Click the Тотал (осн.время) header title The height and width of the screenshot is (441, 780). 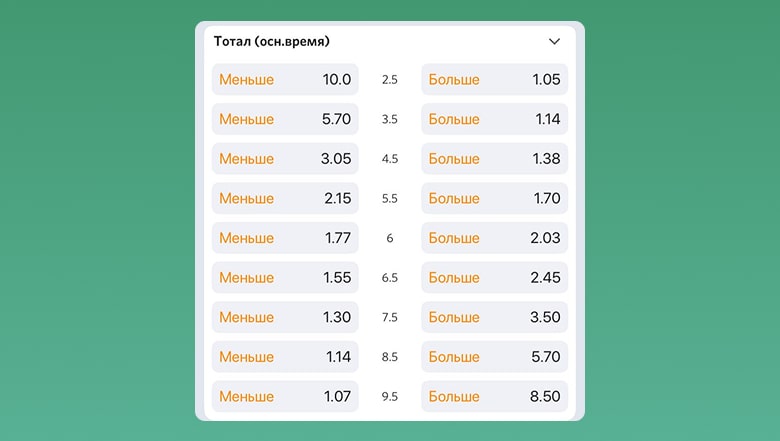(272, 42)
